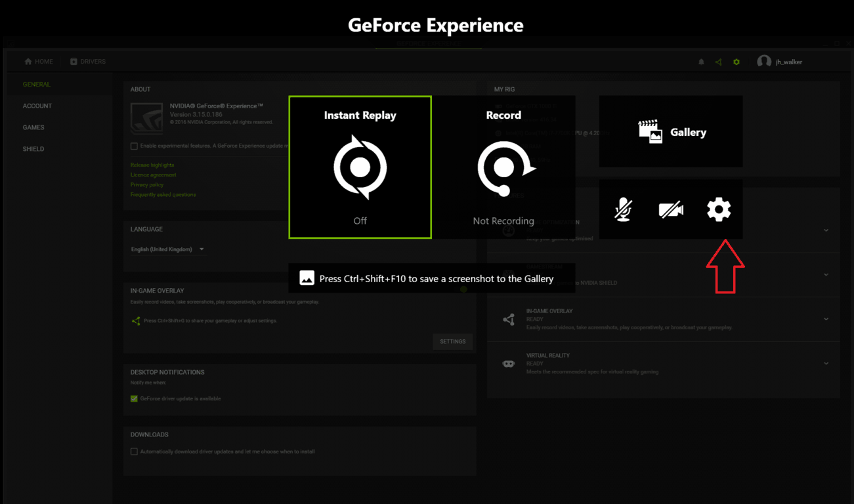Open the Privacy policy link
This screenshot has width=854, height=504.
click(146, 185)
